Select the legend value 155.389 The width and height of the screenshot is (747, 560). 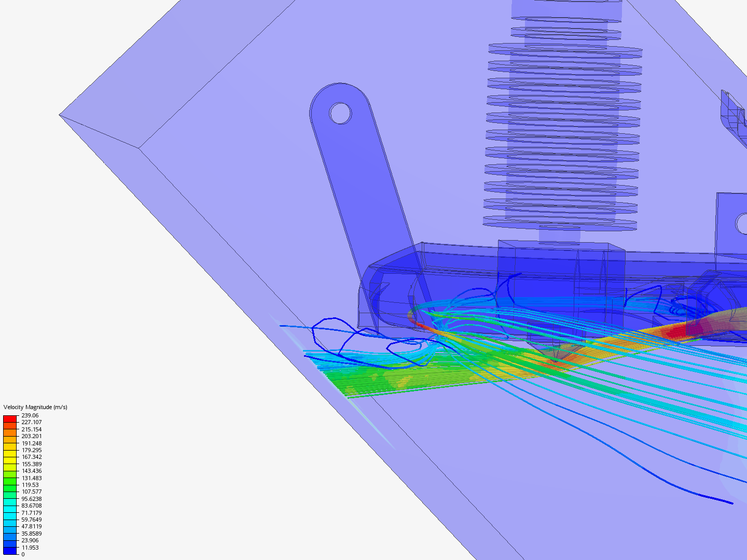tap(32, 464)
